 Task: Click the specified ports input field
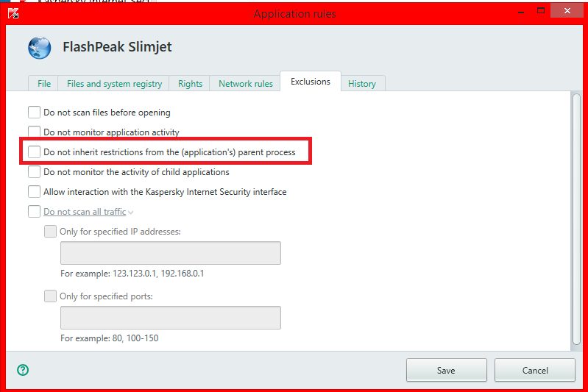click(x=171, y=318)
